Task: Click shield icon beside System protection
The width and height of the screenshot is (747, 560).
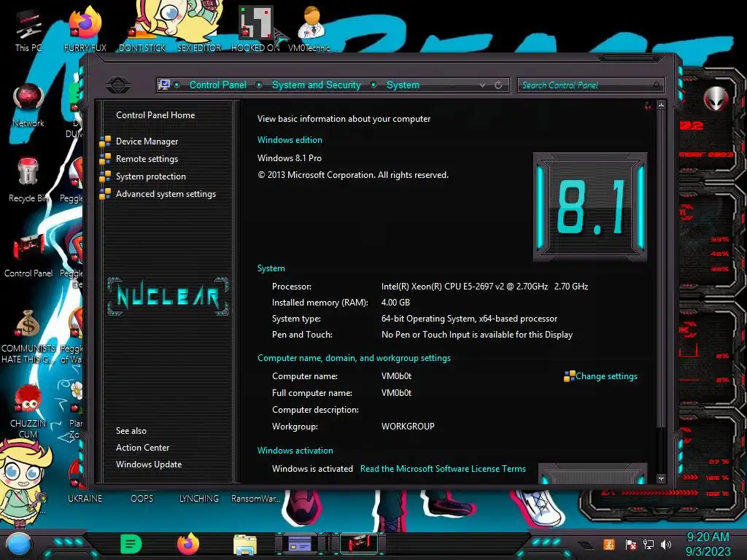Action: click(105, 176)
